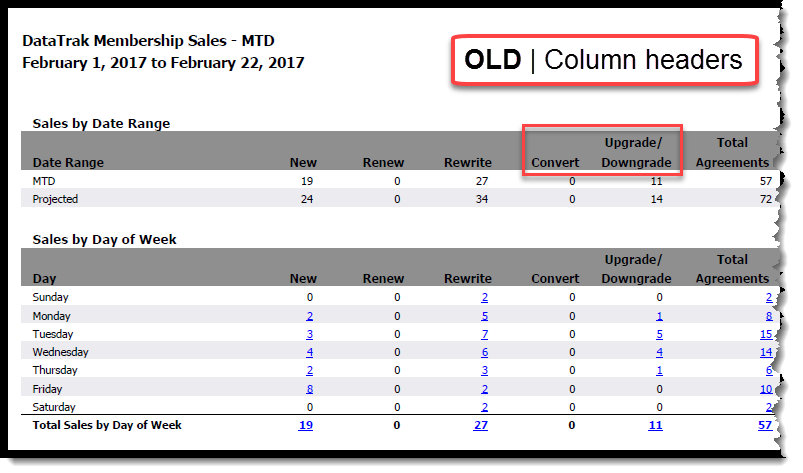Click Thursday's Rewrite link 3
Image resolution: width=803 pixels, height=473 pixels.
click(485, 371)
